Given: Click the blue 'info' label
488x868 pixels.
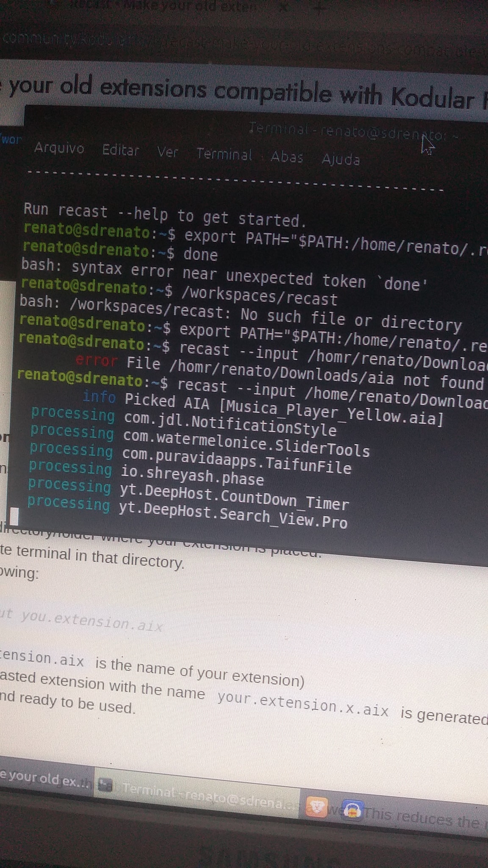Looking at the screenshot, I should 99,397.
